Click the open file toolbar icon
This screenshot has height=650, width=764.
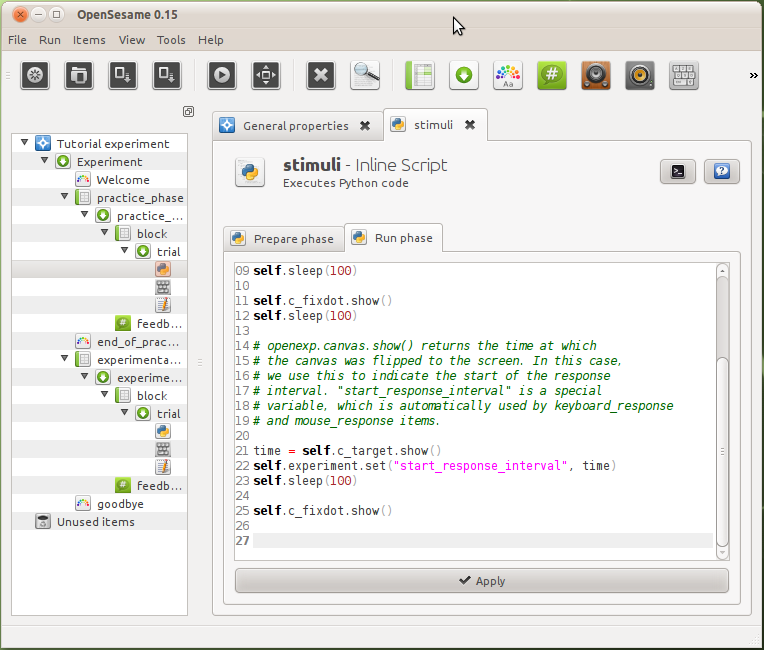(79, 75)
